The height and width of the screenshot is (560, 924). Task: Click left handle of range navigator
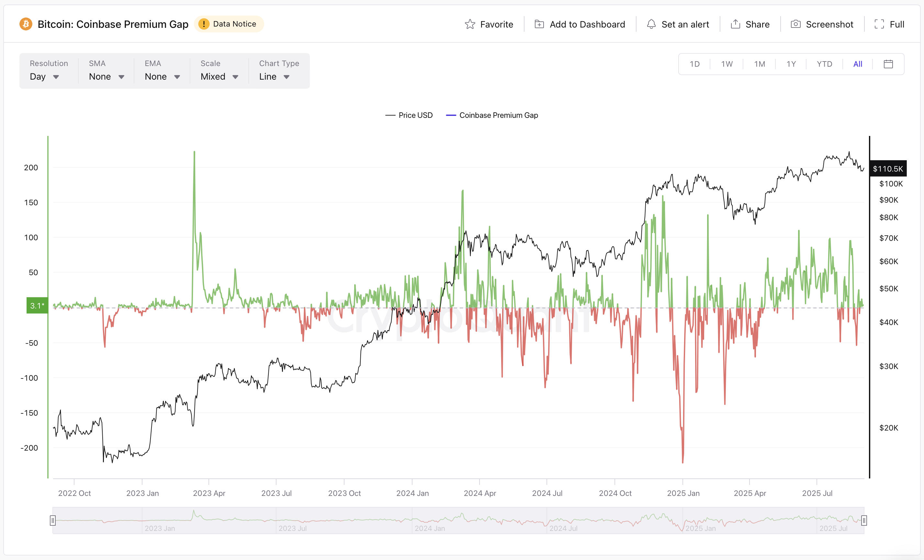[x=53, y=520]
